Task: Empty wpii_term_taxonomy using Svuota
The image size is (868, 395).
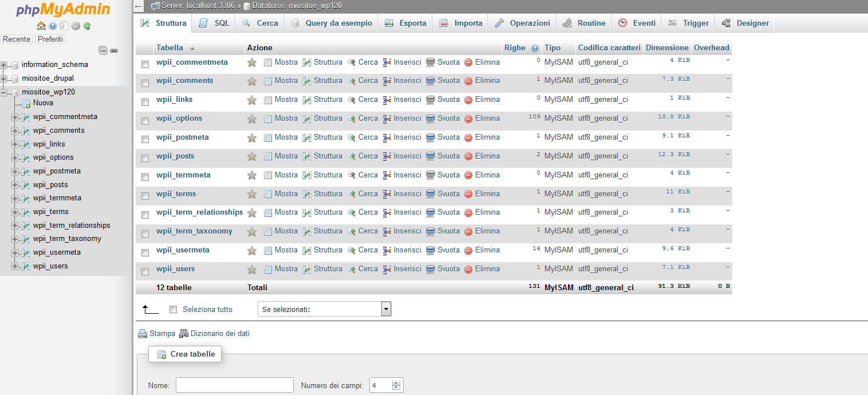Action: click(443, 231)
